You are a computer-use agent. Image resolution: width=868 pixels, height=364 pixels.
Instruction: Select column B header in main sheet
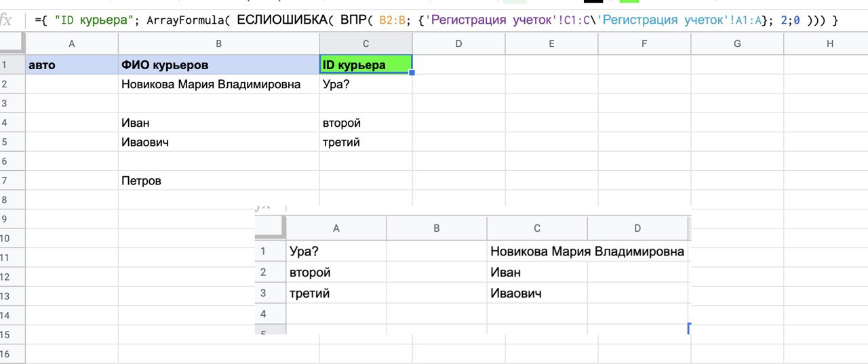pyautogui.click(x=219, y=44)
